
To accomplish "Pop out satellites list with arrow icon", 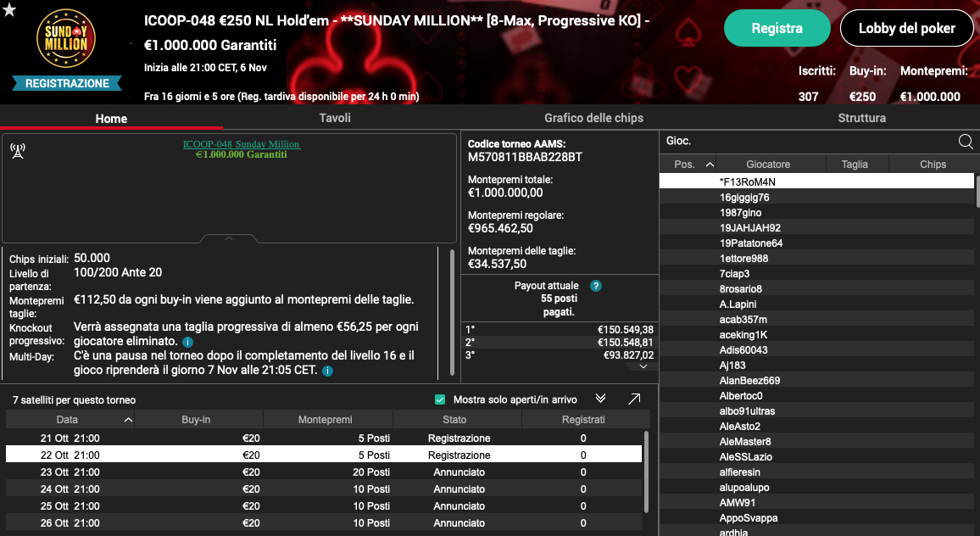I will [634, 399].
